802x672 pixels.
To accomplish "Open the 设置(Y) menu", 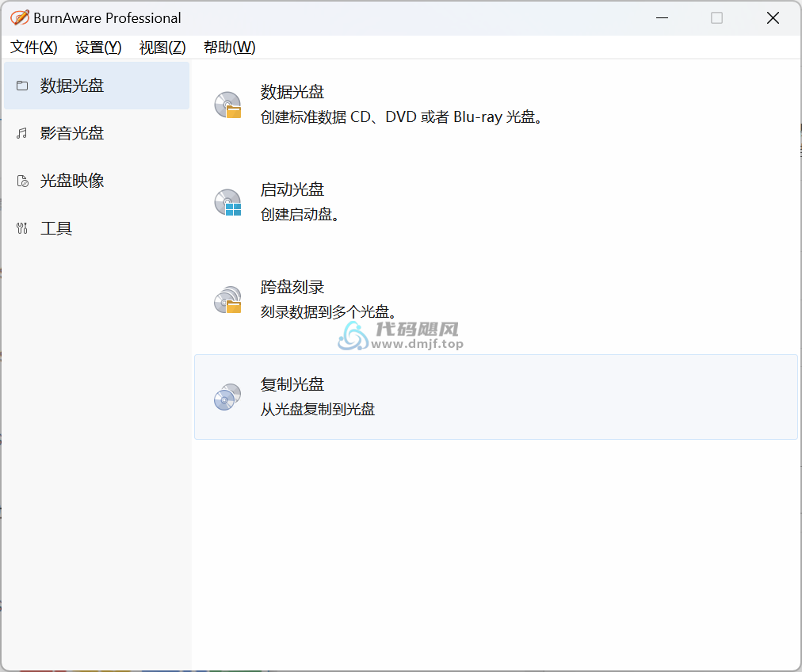I will (98, 47).
